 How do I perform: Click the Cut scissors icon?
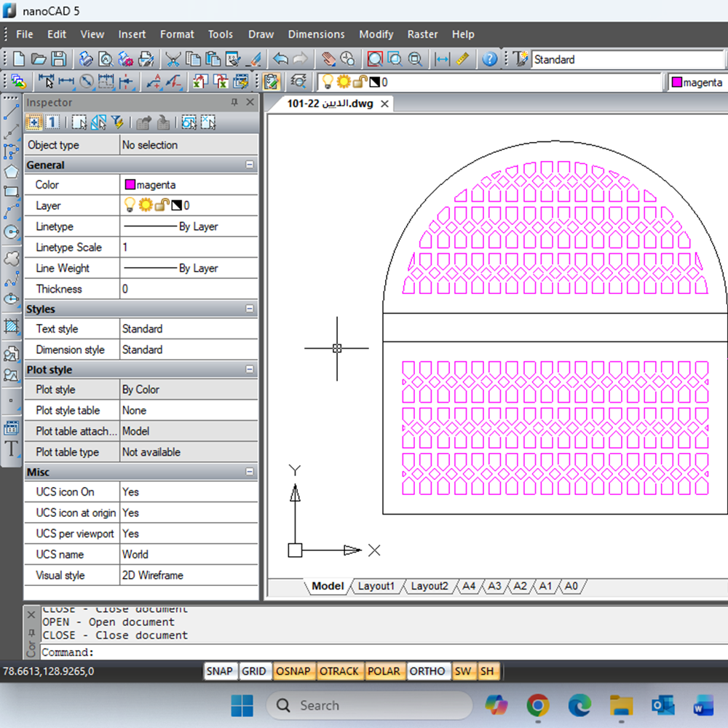[x=173, y=59]
